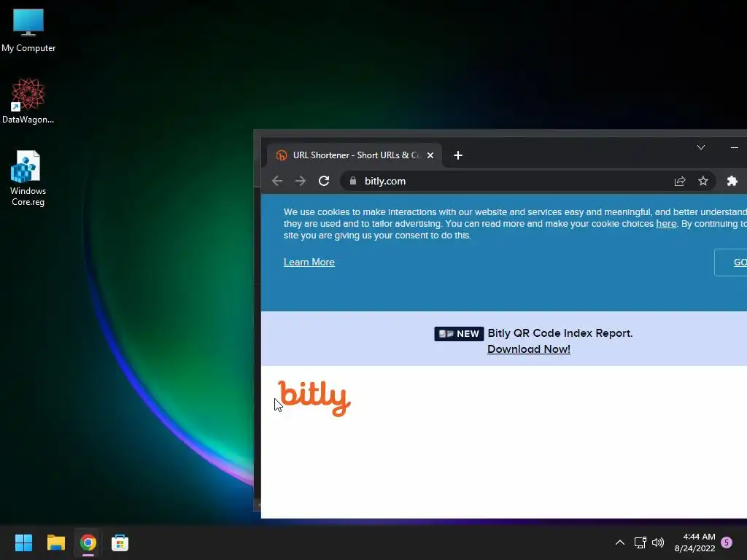
Task: Select the URL Shortener tab
Action: coord(355,155)
